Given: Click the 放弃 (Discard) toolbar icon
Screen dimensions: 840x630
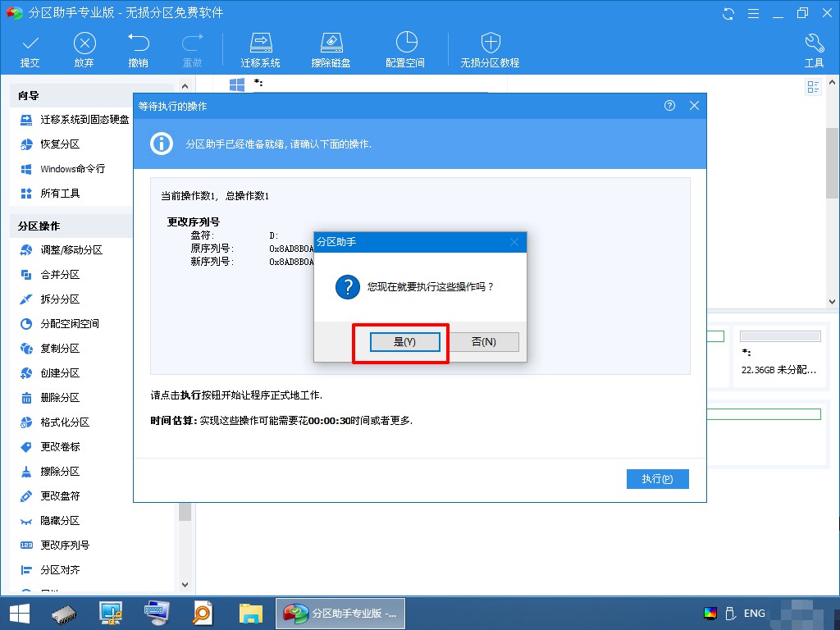Looking at the screenshot, I should (84, 50).
